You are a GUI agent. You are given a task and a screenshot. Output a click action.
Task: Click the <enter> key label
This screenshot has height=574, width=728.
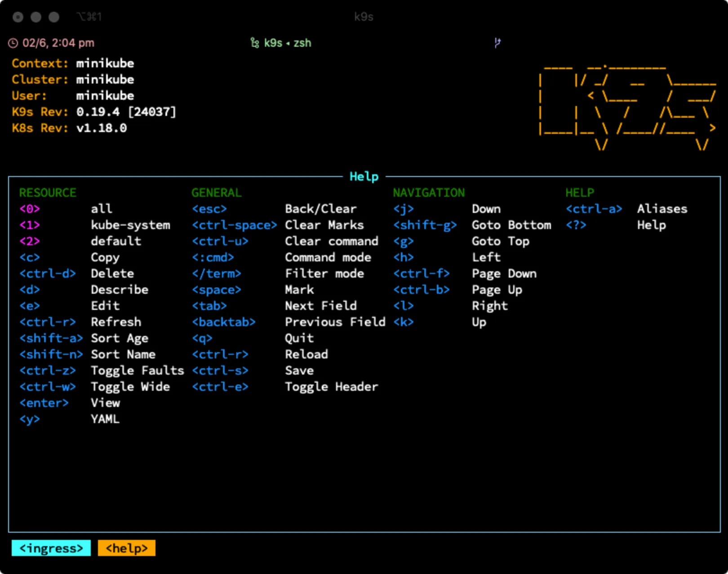tap(44, 403)
